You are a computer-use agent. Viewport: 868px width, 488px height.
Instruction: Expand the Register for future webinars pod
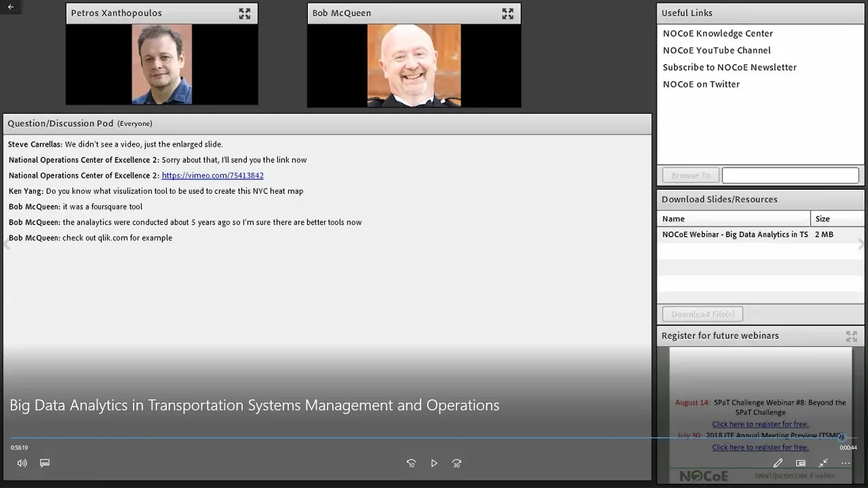852,335
